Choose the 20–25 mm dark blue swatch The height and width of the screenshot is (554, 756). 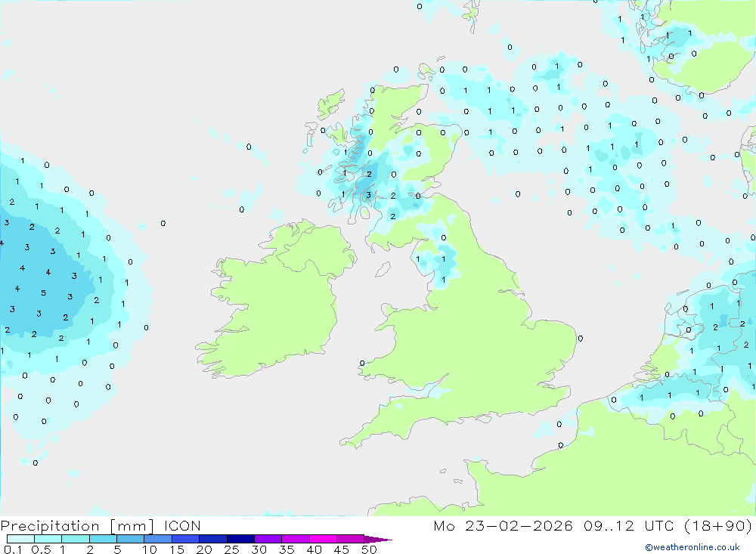[x=213, y=539]
